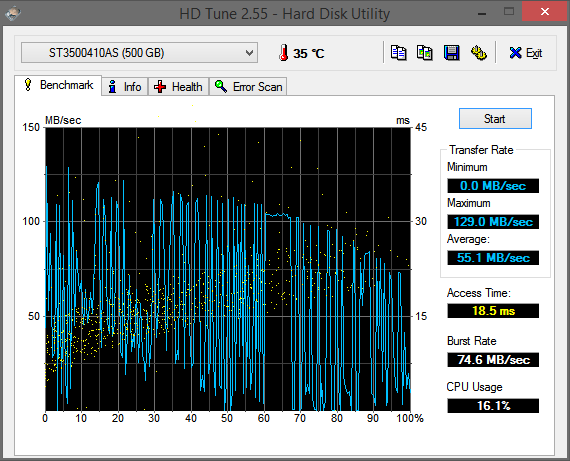Open the ST3500410AS drive dropdown
570x461 pixels.
pyautogui.click(x=140, y=53)
